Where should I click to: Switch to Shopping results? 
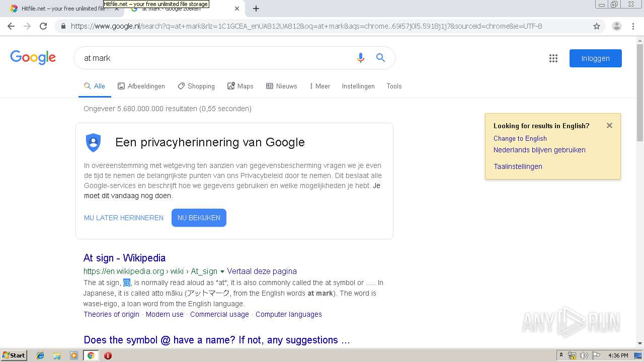pyautogui.click(x=196, y=86)
